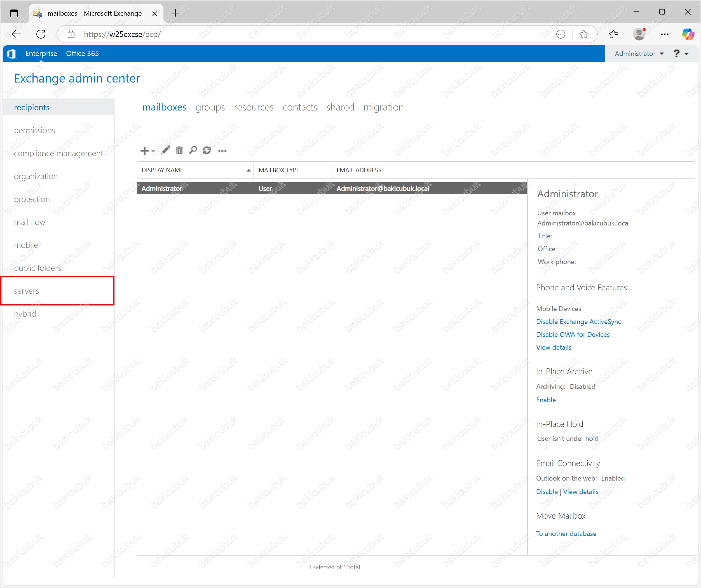This screenshot has height=588, width=701.
Task: Click Disable OWA for Devices link
Action: [573, 334]
